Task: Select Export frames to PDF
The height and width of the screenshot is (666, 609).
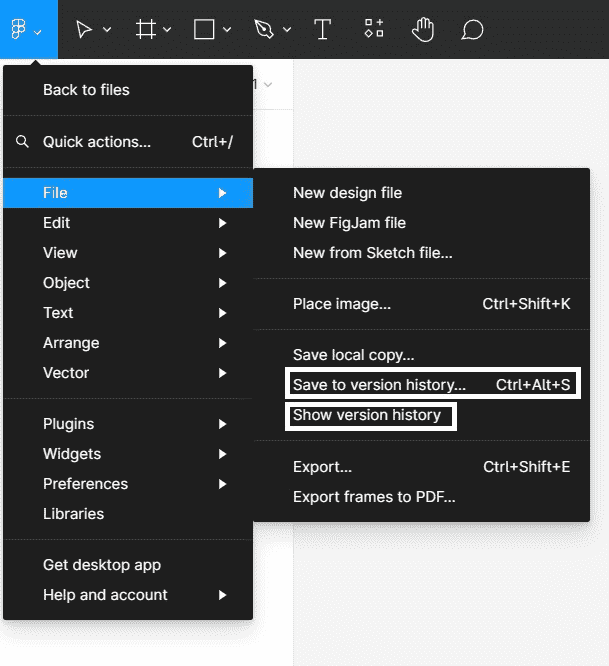Action: pos(374,497)
